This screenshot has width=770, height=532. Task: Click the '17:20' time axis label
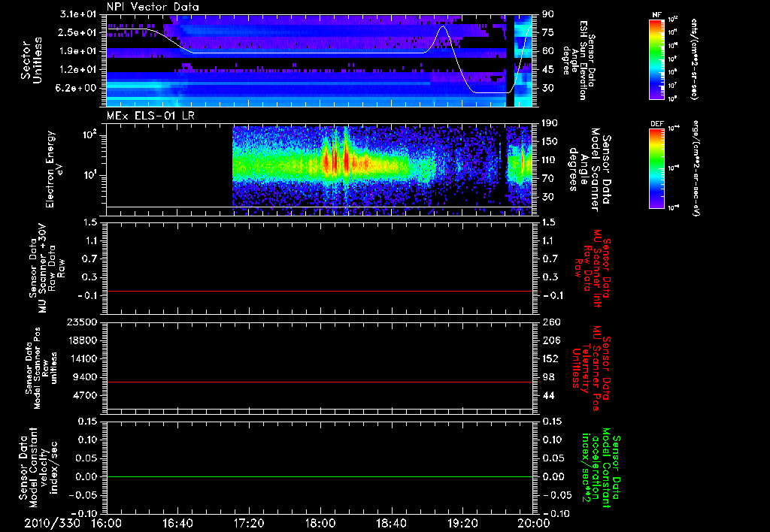pos(249,523)
